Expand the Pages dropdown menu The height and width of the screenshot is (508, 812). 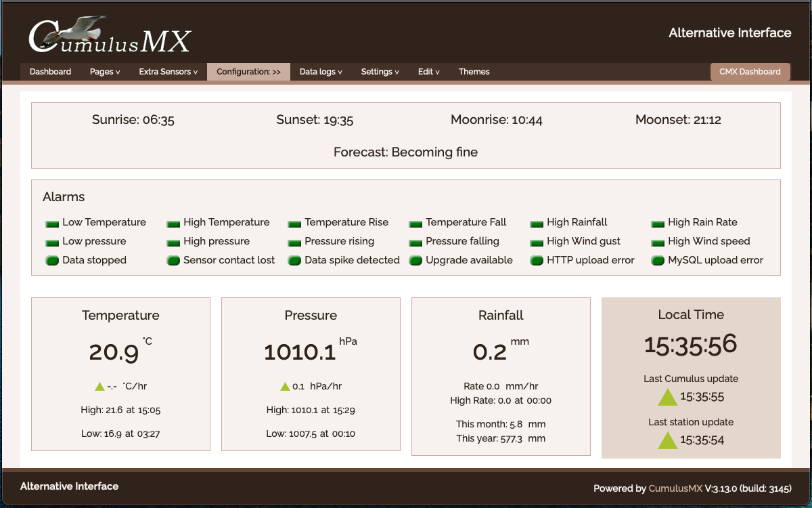[105, 72]
